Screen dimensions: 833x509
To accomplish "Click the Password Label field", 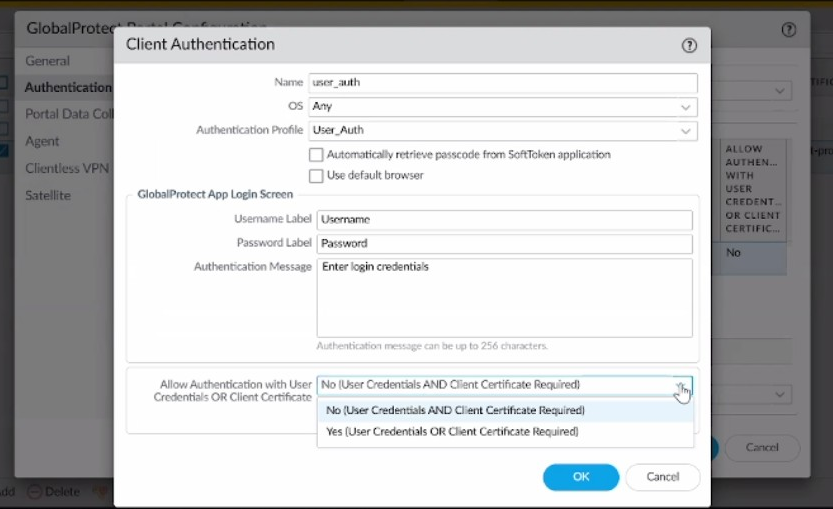I will 505,244.
